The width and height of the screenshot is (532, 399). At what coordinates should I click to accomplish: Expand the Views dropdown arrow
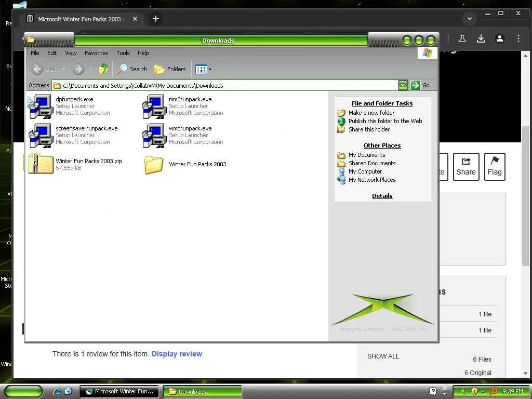coord(210,69)
